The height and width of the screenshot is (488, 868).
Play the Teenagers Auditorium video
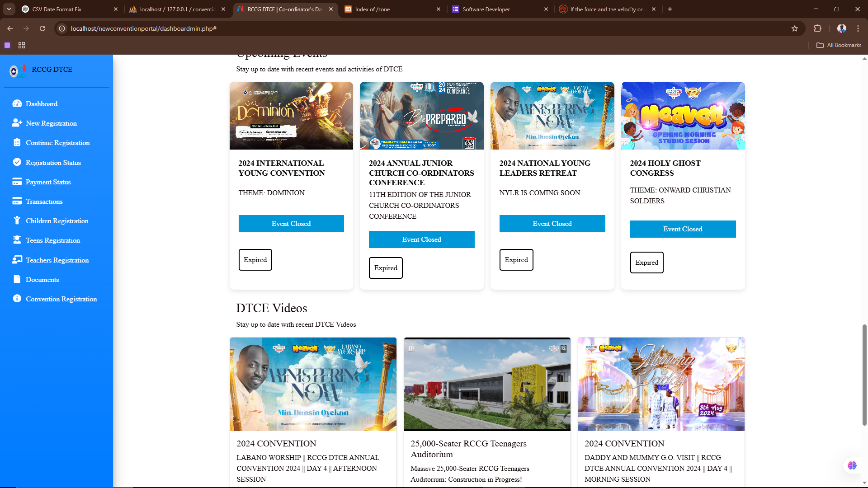487,384
